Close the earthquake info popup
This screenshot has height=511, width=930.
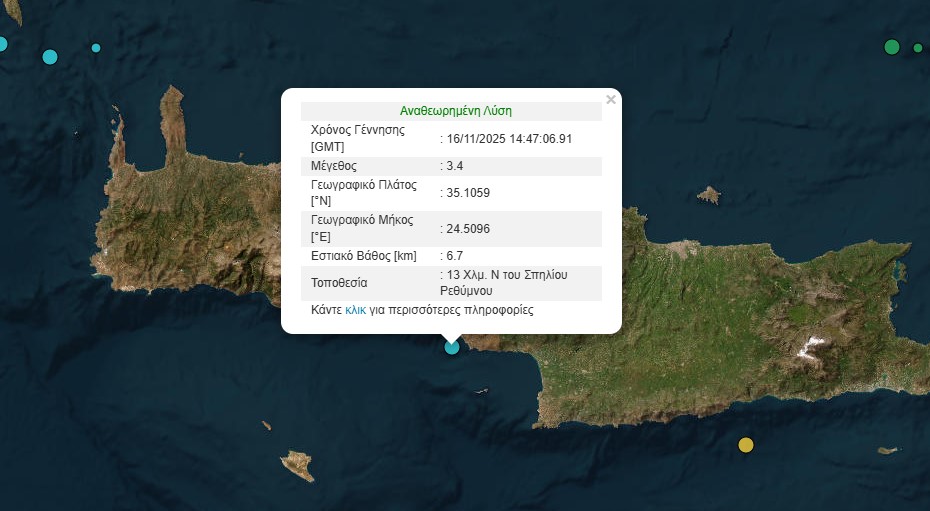[x=611, y=100]
